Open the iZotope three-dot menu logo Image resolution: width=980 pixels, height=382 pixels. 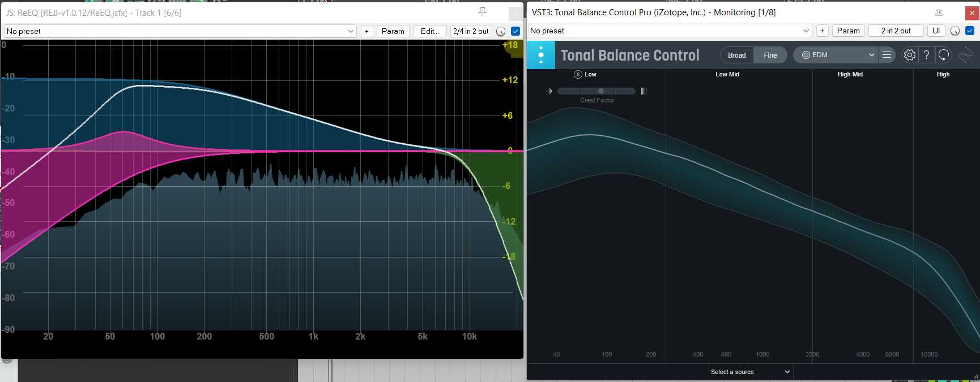coord(541,55)
